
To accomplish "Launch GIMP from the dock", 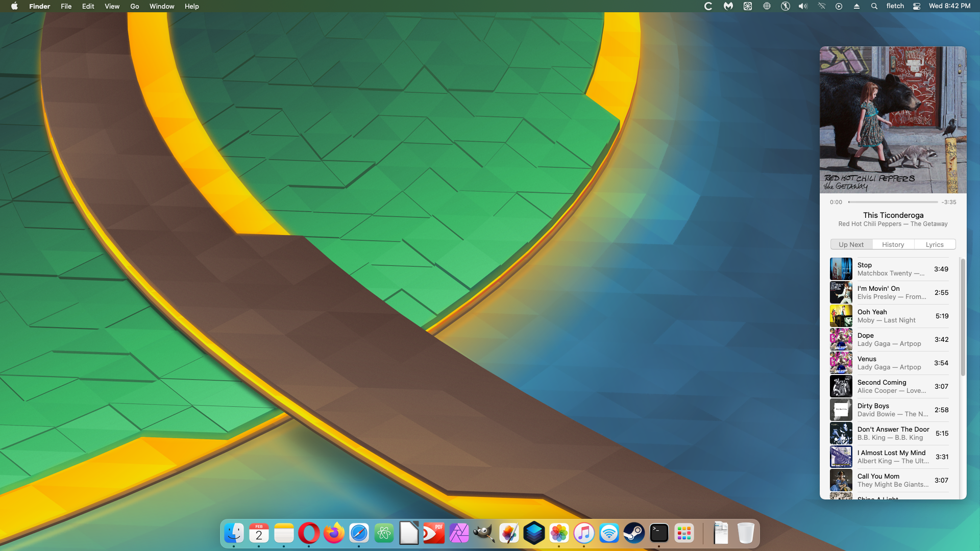I will click(483, 534).
